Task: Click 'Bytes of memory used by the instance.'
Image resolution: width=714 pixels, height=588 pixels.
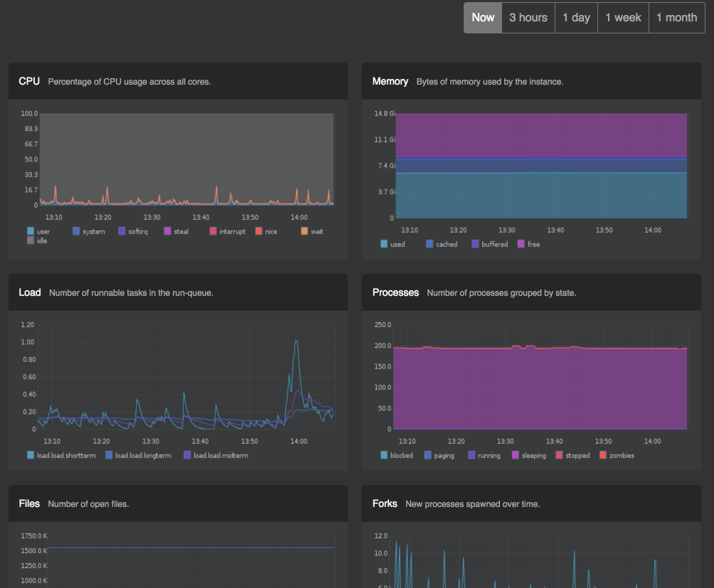Action: (490, 82)
